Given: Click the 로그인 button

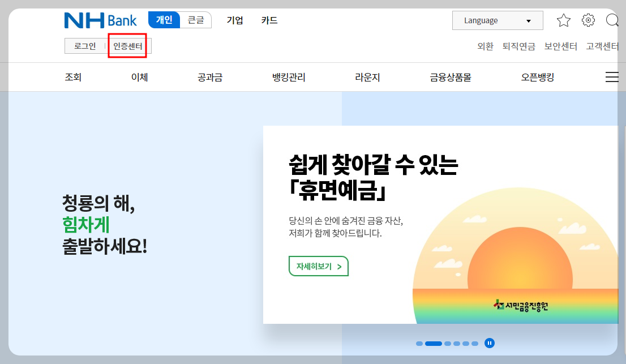Looking at the screenshot, I should click(x=84, y=46).
